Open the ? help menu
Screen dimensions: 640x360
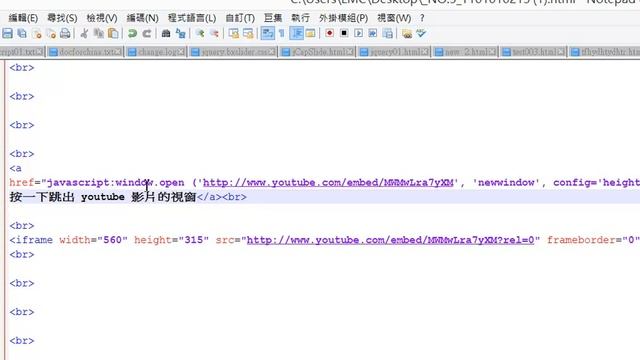coord(422,18)
